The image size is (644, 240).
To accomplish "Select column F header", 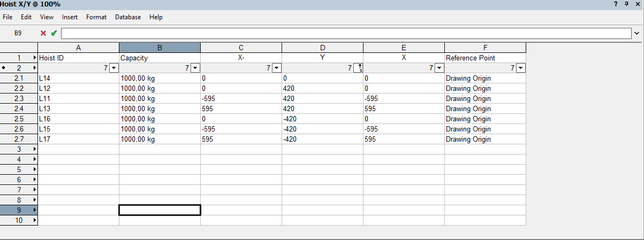I will (485, 48).
